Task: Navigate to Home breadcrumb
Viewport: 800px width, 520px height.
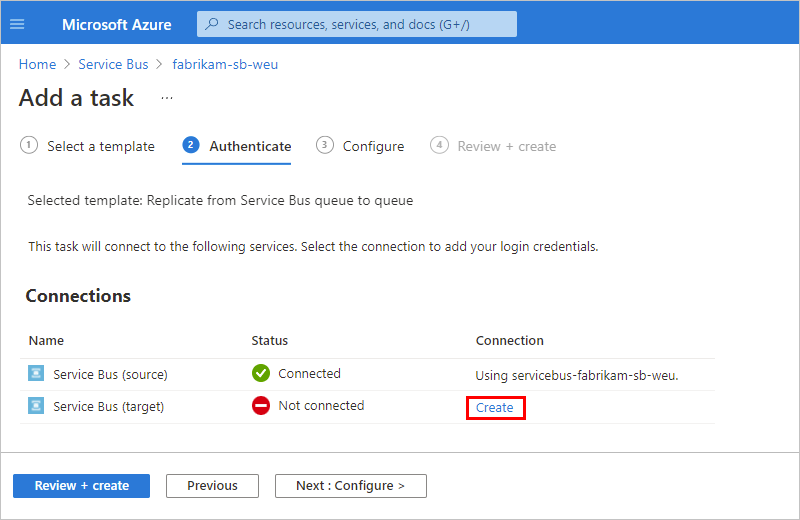Action: 38,64
